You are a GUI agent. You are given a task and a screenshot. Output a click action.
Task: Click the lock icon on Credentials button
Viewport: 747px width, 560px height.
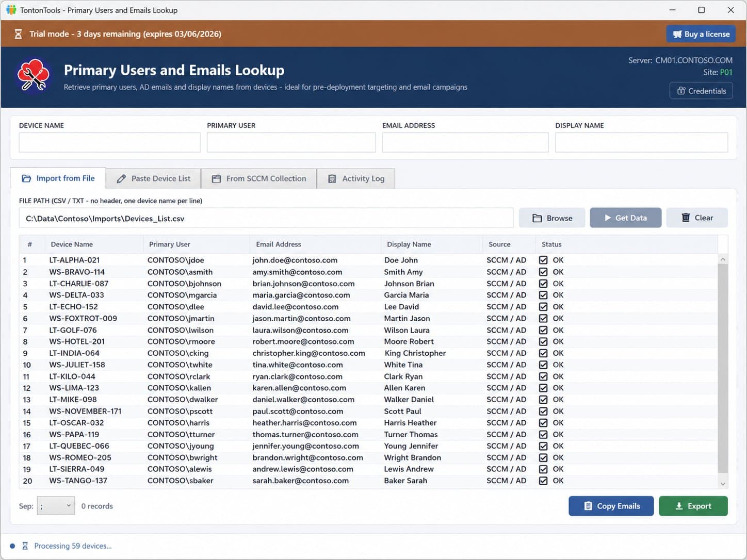click(x=681, y=91)
